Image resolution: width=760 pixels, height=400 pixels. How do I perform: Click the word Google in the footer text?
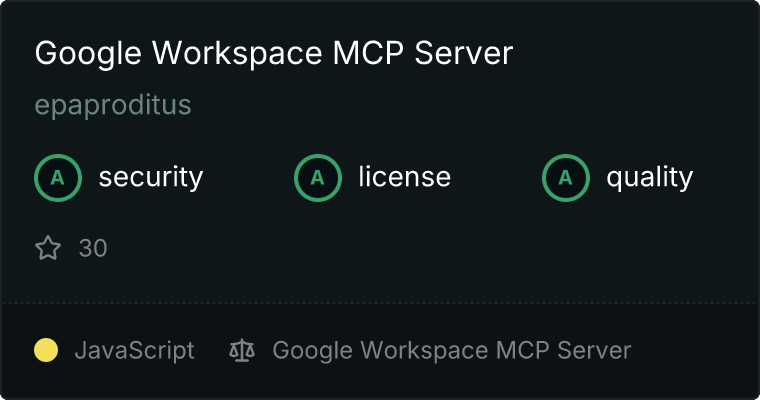coord(307,350)
